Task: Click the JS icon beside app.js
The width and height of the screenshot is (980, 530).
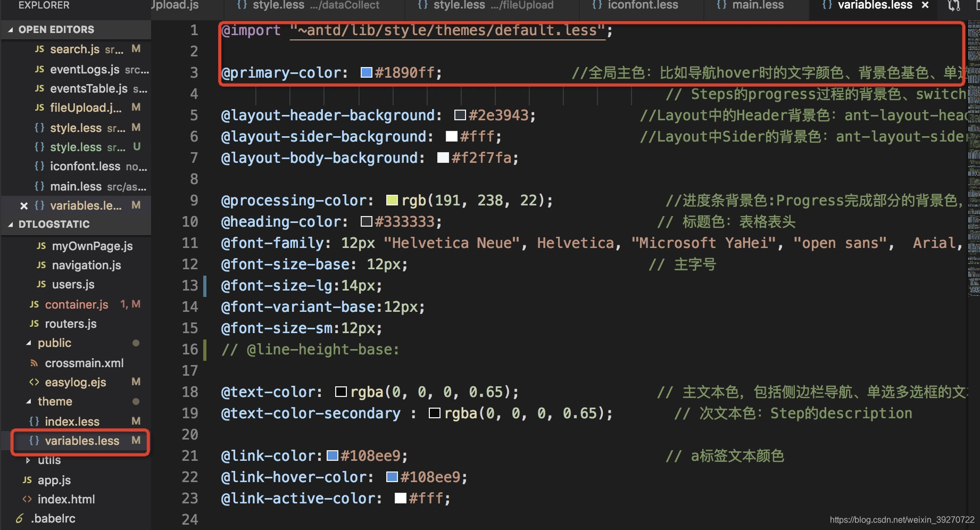Action: point(27,481)
